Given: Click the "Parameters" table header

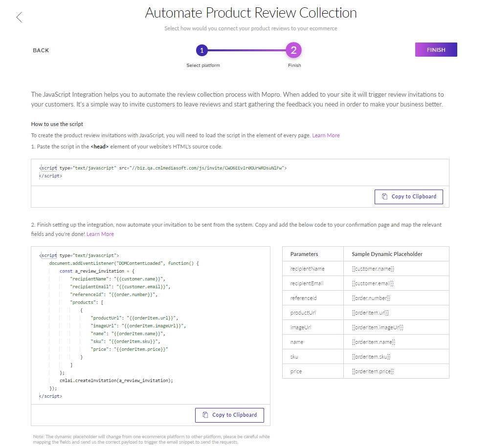Looking at the screenshot, I should click(304, 254).
